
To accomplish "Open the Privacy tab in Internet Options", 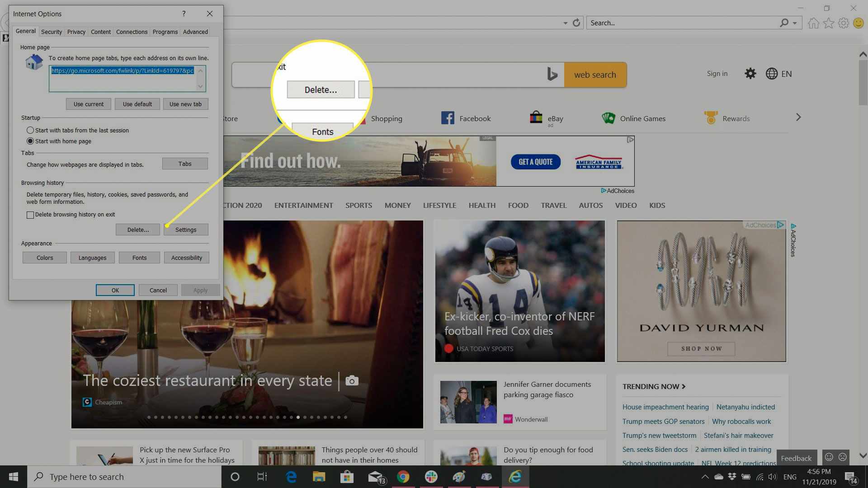I will click(x=75, y=32).
